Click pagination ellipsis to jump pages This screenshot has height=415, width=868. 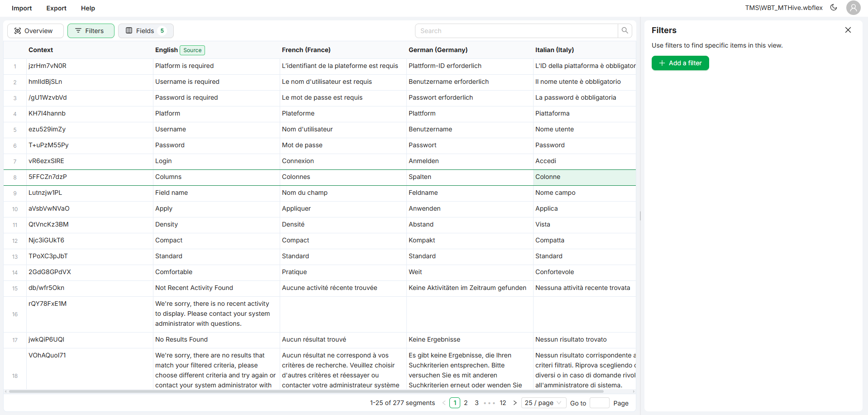pos(489,403)
